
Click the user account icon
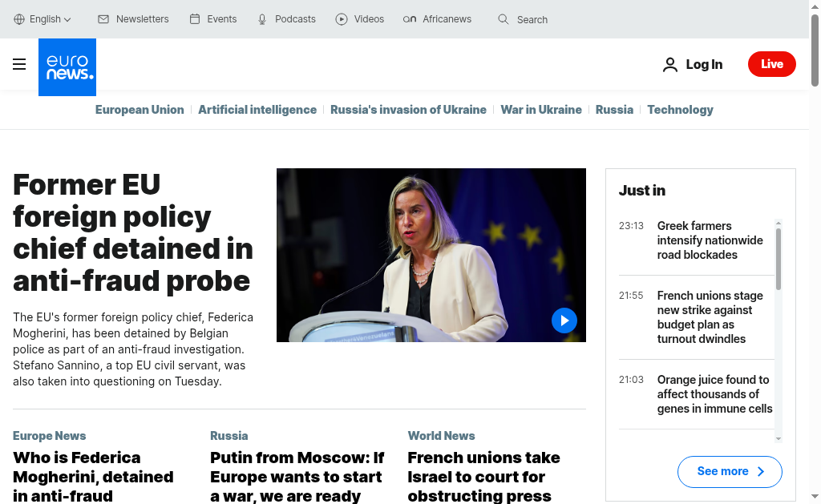point(669,65)
